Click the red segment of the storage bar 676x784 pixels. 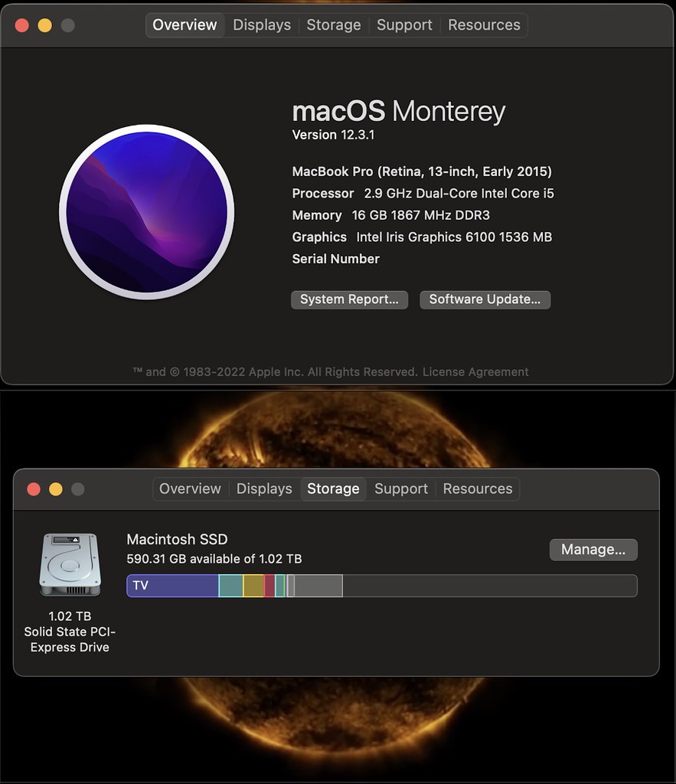(x=269, y=586)
